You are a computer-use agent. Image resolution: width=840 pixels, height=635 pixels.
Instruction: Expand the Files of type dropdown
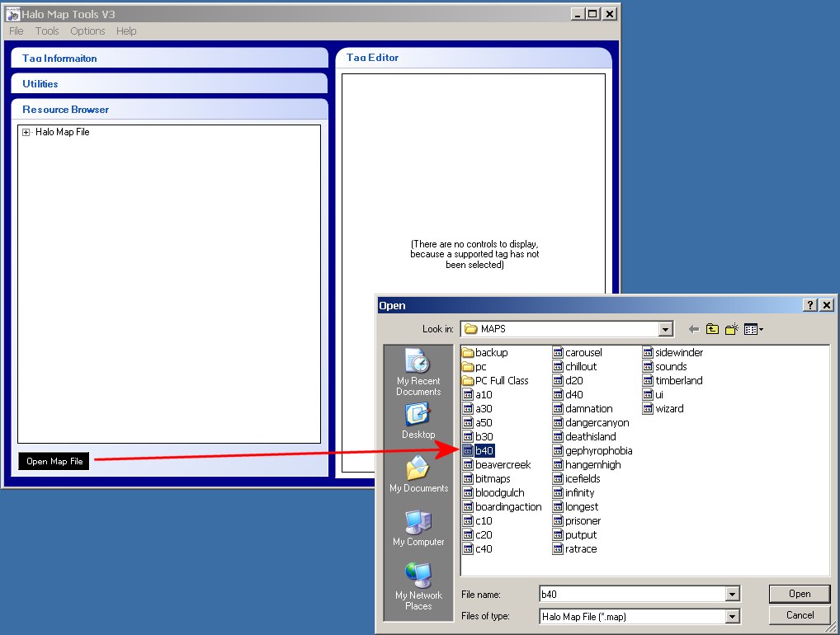[x=732, y=616]
